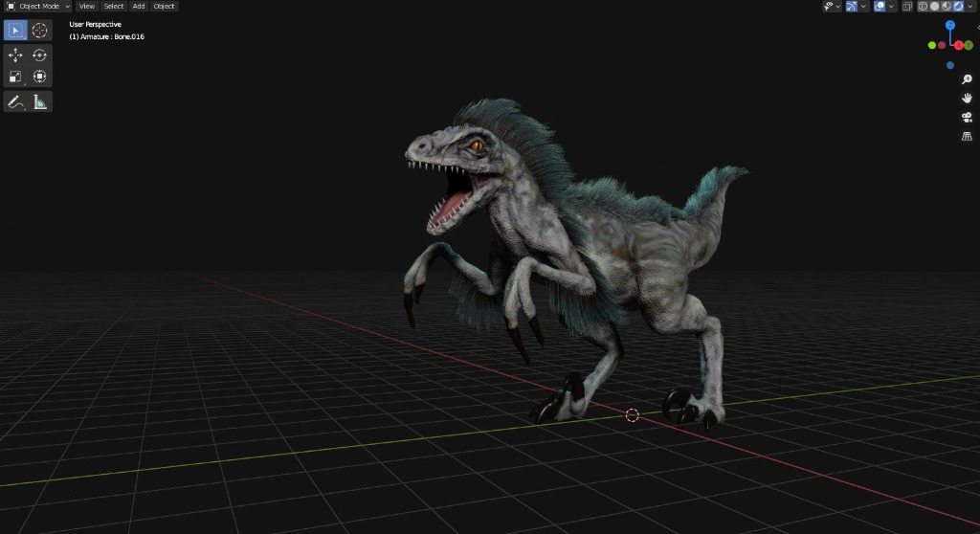This screenshot has height=534, width=980.
Task: Open the Object Mode dropdown
Action: [x=38, y=6]
